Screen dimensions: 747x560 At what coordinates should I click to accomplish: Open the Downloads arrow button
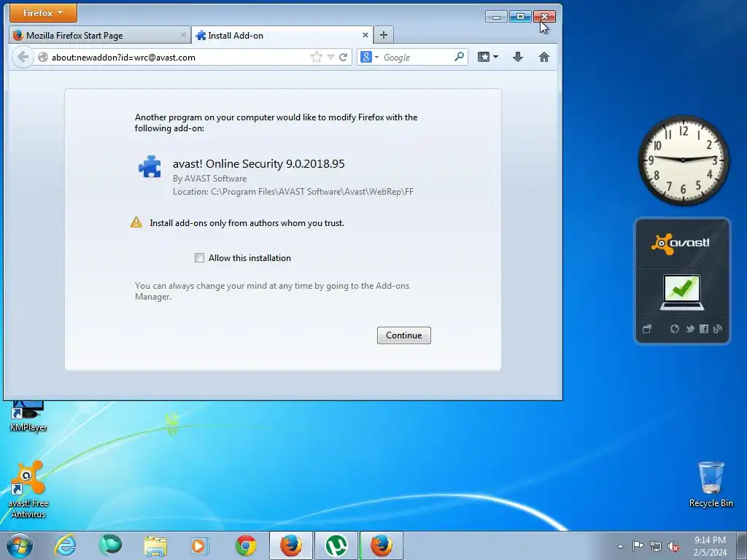pyautogui.click(x=518, y=57)
